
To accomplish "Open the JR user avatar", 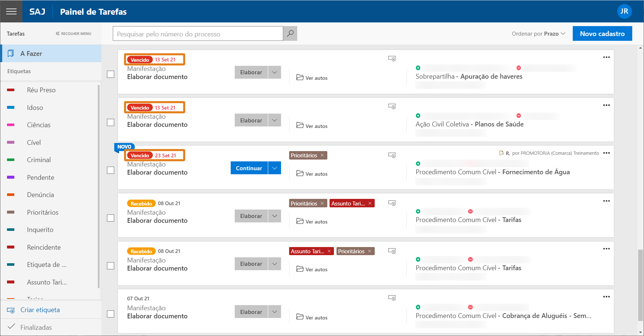I will tap(624, 11).
